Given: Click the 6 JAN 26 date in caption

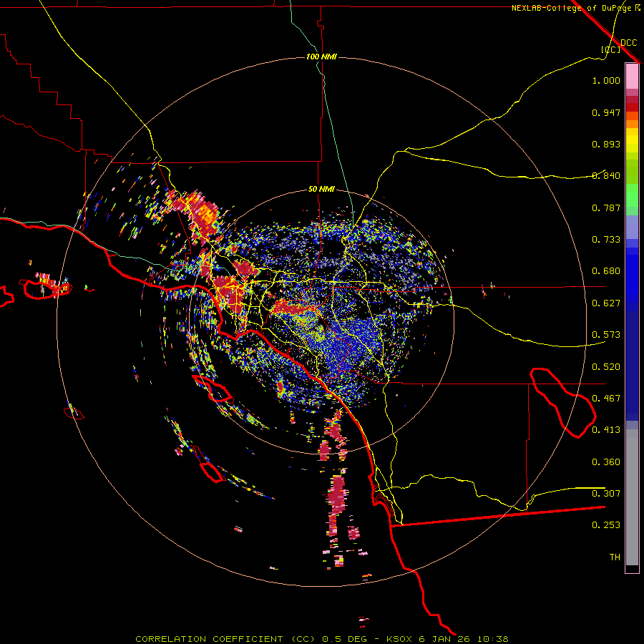Looking at the screenshot, I should [445, 639].
